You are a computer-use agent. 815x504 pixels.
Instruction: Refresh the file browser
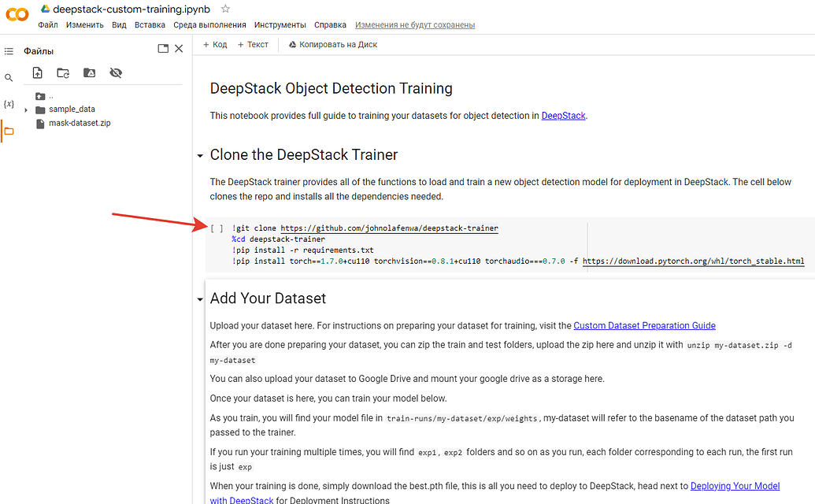[62, 72]
